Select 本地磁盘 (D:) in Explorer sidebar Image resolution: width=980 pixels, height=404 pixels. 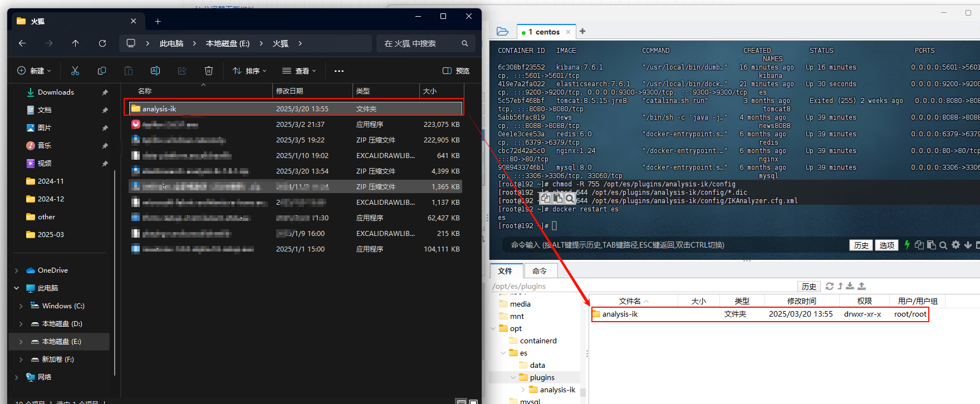point(62,324)
